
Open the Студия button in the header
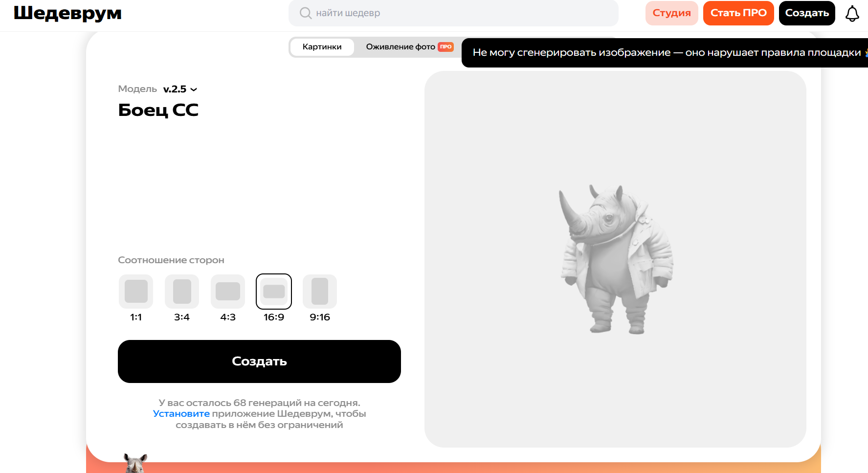click(671, 13)
